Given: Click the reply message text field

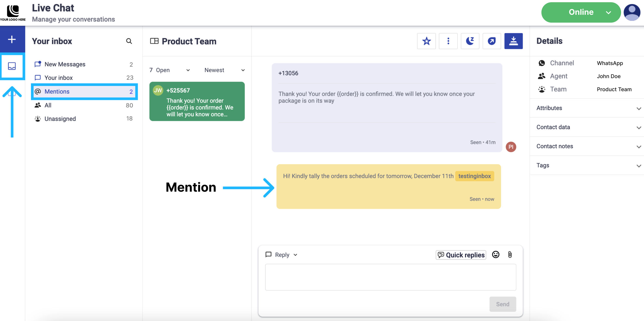Looking at the screenshot, I should pyautogui.click(x=390, y=277).
